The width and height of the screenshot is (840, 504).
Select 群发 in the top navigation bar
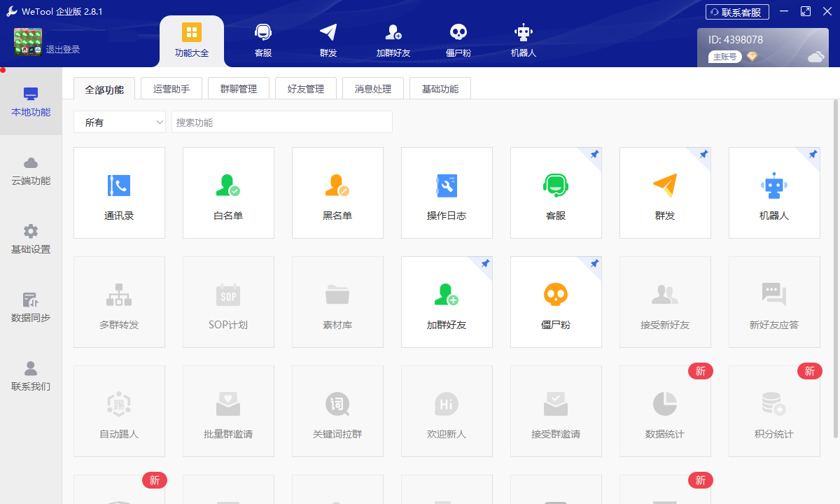tap(327, 40)
